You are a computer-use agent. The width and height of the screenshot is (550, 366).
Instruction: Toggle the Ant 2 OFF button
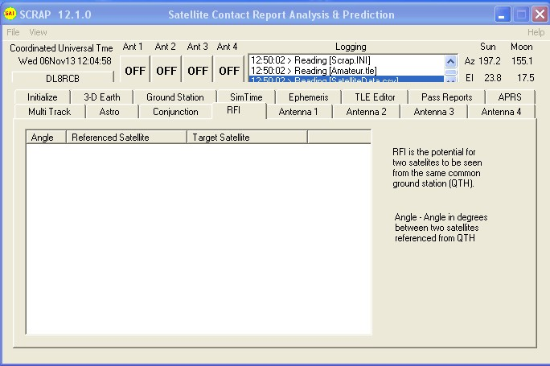166,69
